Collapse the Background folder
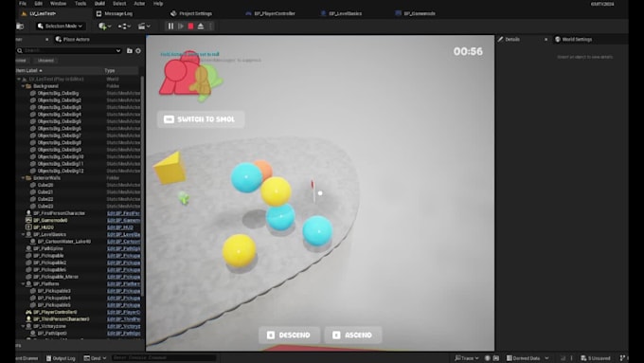644x363 pixels. pos(23,86)
